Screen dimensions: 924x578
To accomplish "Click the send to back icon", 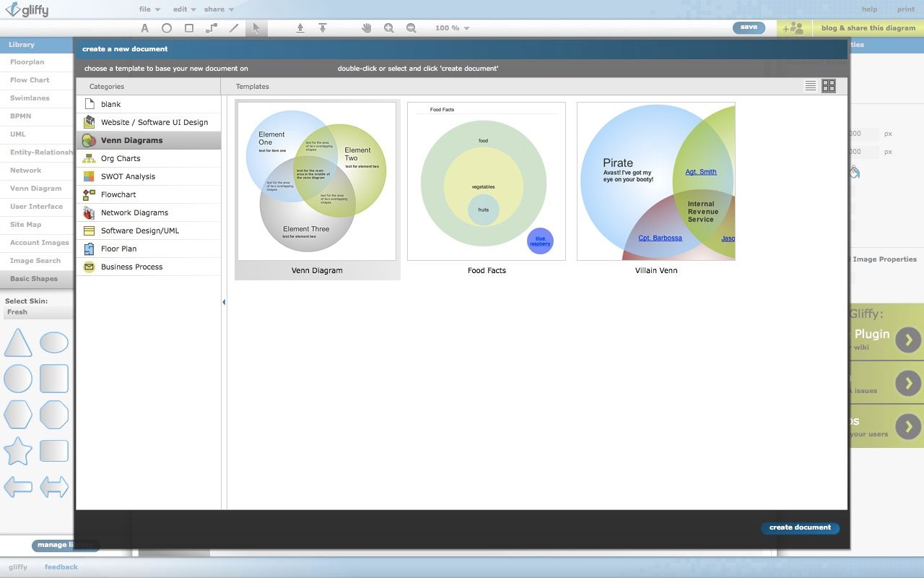I will (x=323, y=28).
